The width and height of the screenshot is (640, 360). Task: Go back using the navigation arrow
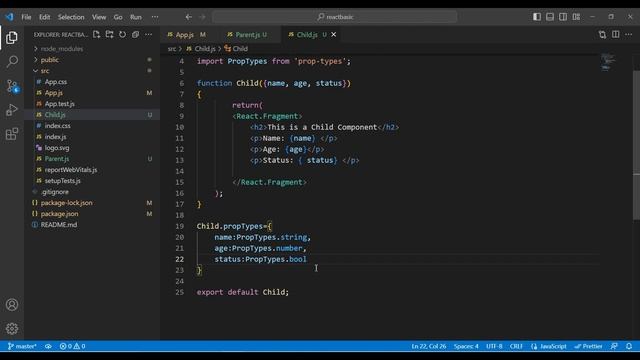click(189, 17)
